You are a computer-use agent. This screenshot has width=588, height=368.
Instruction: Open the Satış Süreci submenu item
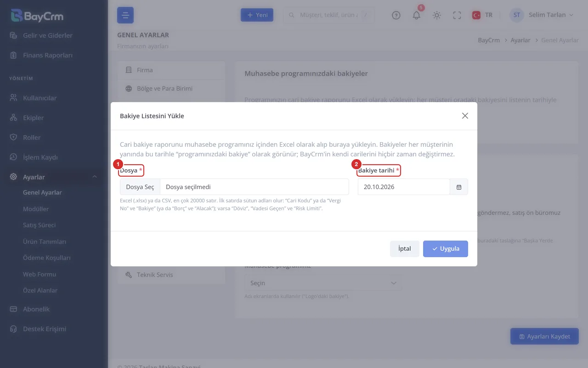40,225
